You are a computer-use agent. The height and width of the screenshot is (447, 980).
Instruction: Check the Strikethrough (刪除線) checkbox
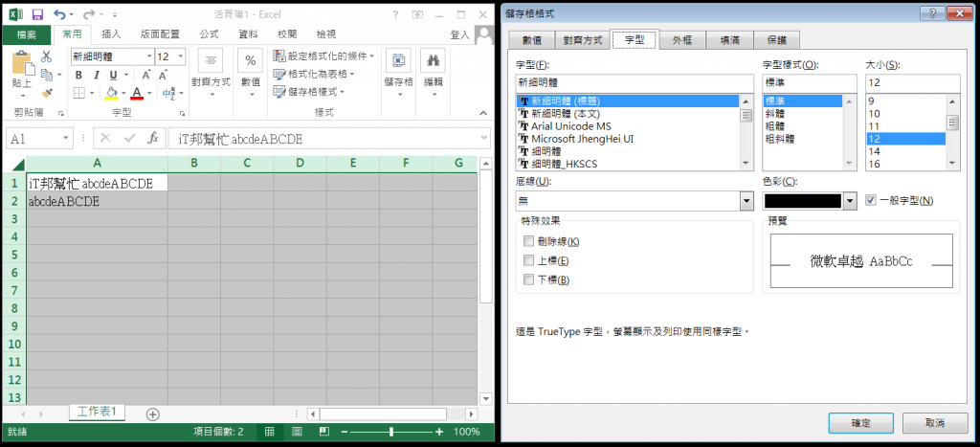(528, 241)
